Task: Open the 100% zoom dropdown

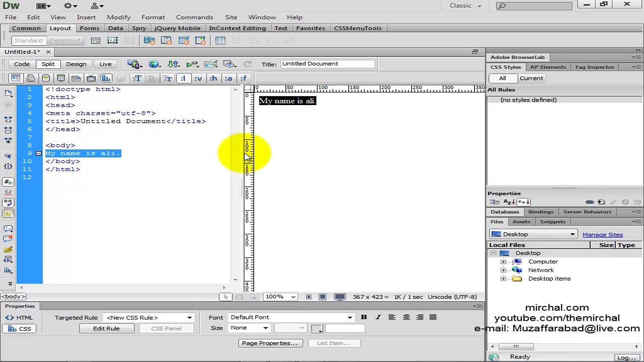Action: click(280, 297)
